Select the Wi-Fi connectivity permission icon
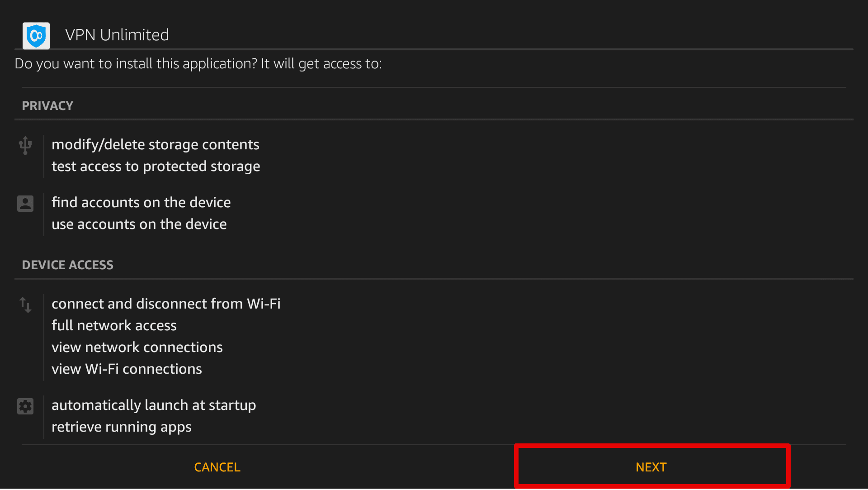This screenshot has height=490, width=868. 25,304
